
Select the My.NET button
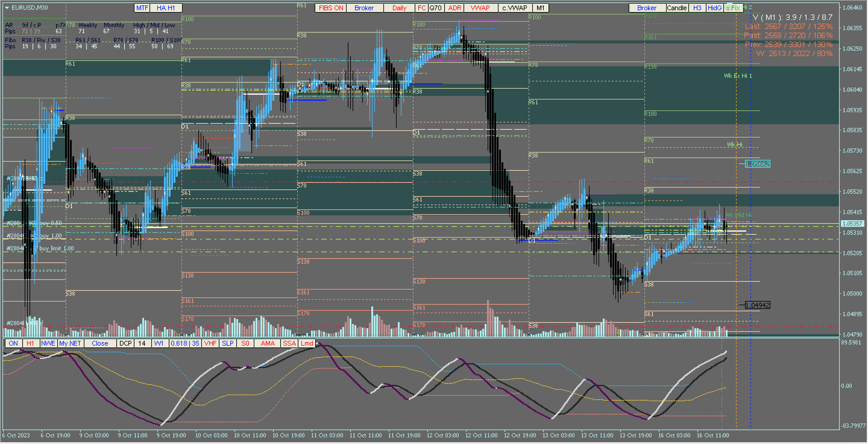point(70,343)
